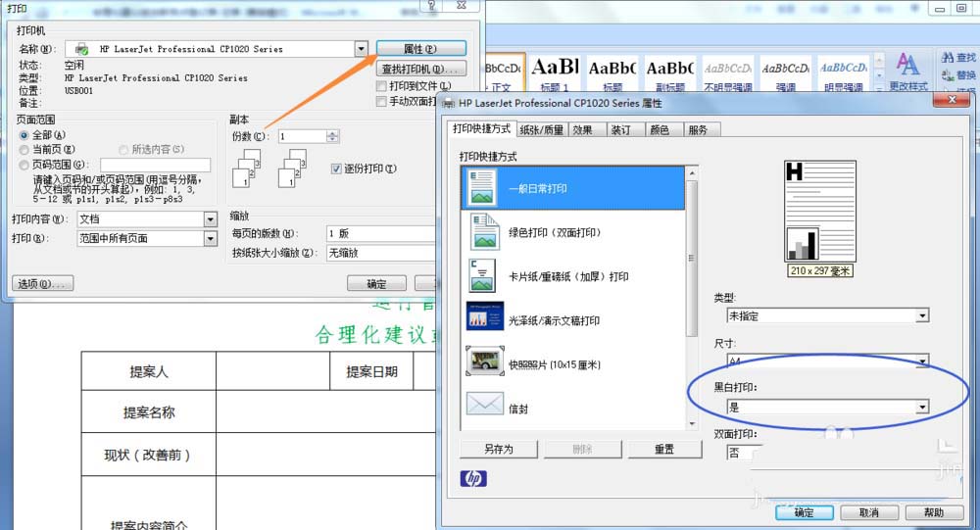Click the 现状（改善前）table cell
Viewport: 980px width, 530px height.
click(149, 455)
